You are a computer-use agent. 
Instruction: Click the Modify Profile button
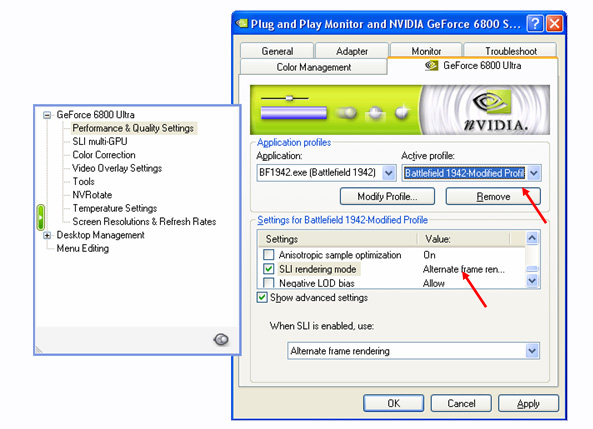pyautogui.click(x=387, y=196)
